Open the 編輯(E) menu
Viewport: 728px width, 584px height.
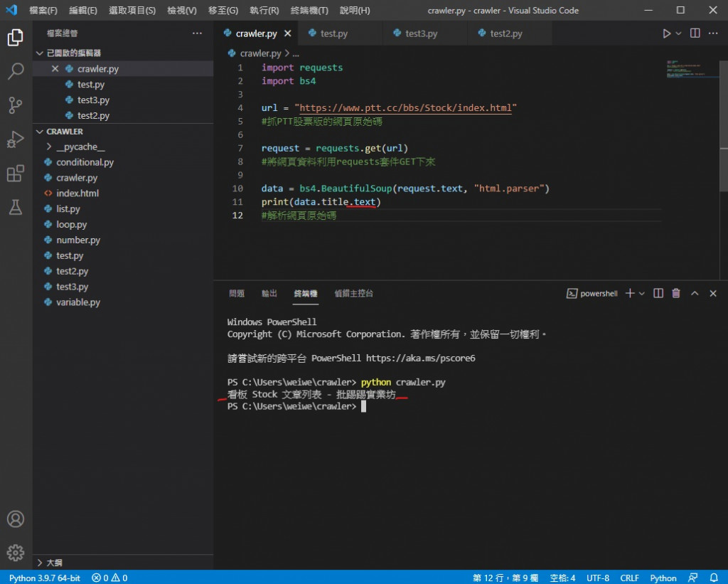tap(83, 10)
